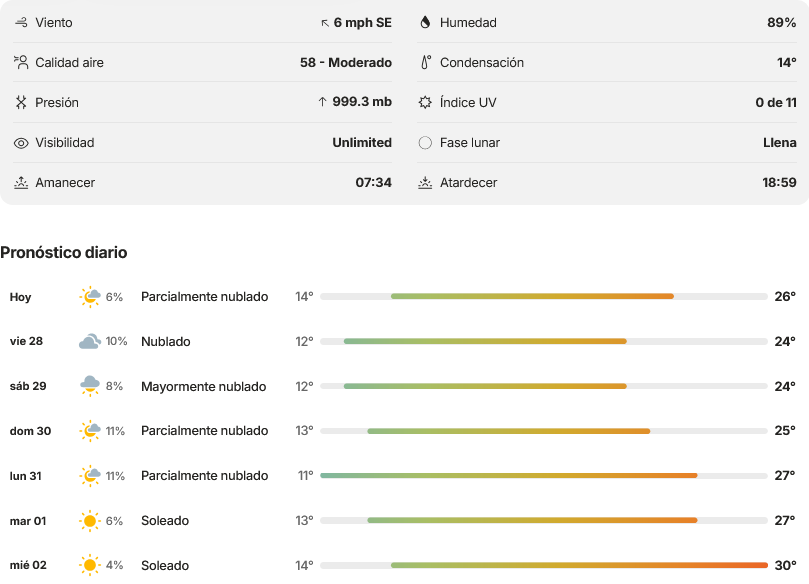Click the cloudy icon for vie 28
The width and height of the screenshot is (809, 584).
click(x=90, y=342)
